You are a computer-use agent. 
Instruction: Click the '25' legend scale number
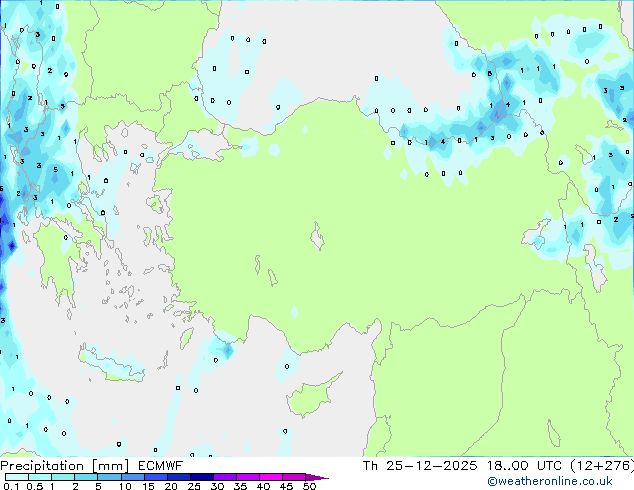coord(194,486)
